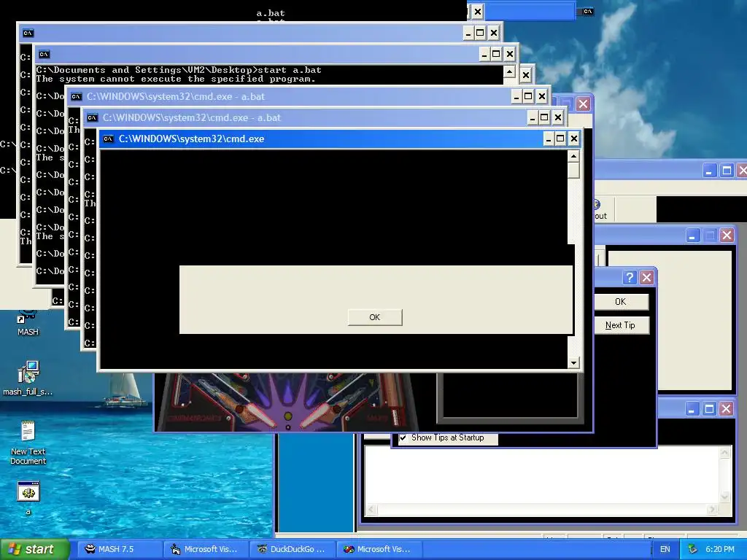Click the scrollbar thumb in front cmd.exe window
Viewport: 747px width, 560px height.
point(573,170)
